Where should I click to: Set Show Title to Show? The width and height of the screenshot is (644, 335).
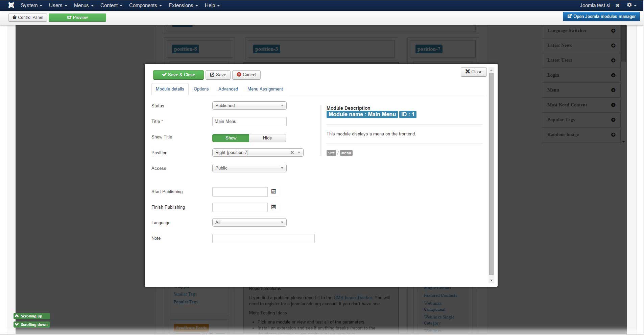[x=231, y=138]
